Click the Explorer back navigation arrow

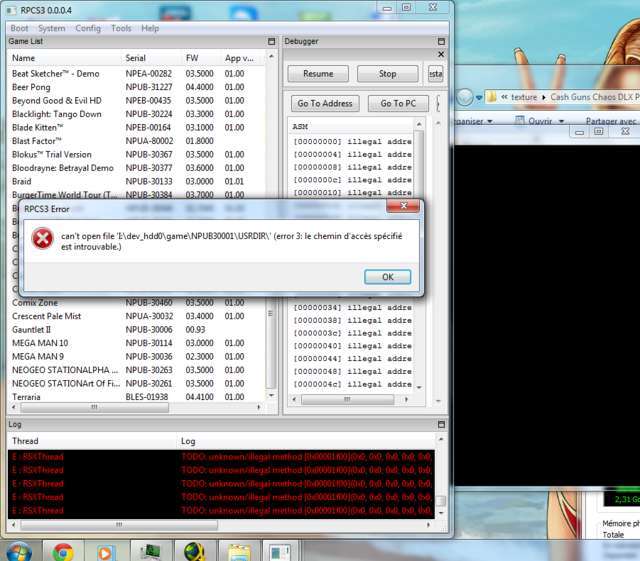click(x=465, y=97)
